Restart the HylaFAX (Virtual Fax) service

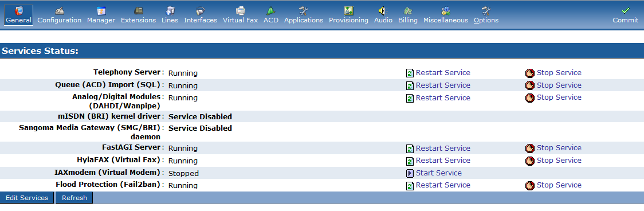pyautogui.click(x=443, y=161)
